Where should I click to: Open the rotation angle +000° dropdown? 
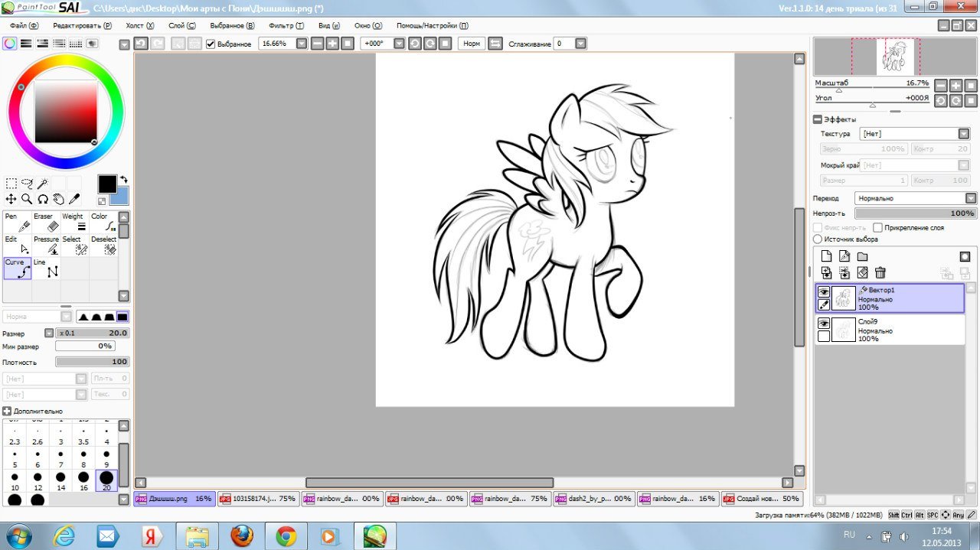tap(399, 44)
